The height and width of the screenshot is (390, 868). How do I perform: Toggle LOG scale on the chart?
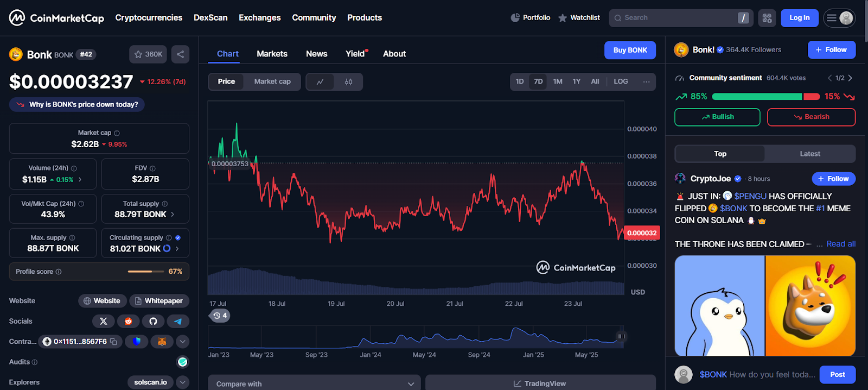621,81
